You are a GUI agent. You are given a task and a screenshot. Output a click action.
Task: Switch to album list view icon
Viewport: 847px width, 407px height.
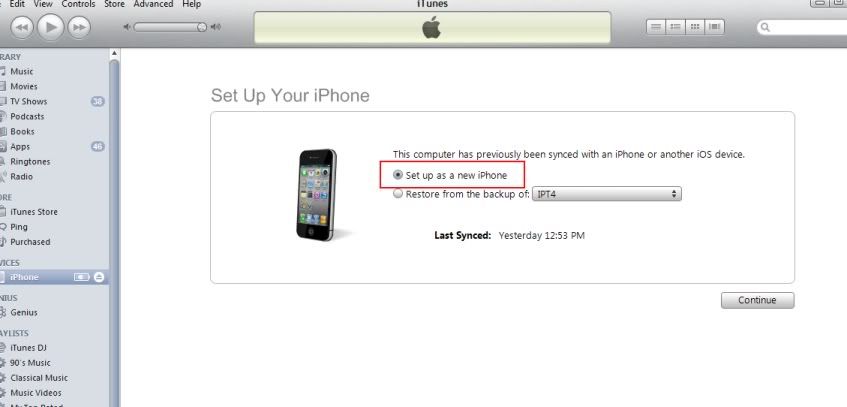tap(675, 26)
